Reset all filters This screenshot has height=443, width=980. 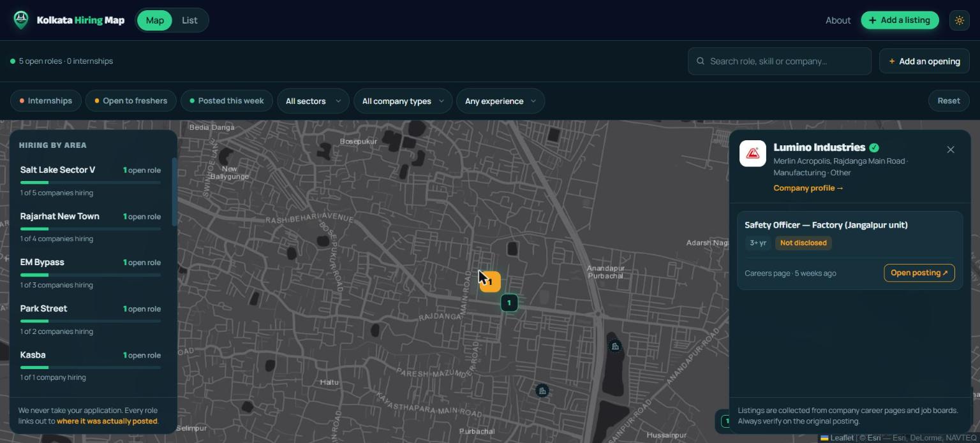click(949, 101)
